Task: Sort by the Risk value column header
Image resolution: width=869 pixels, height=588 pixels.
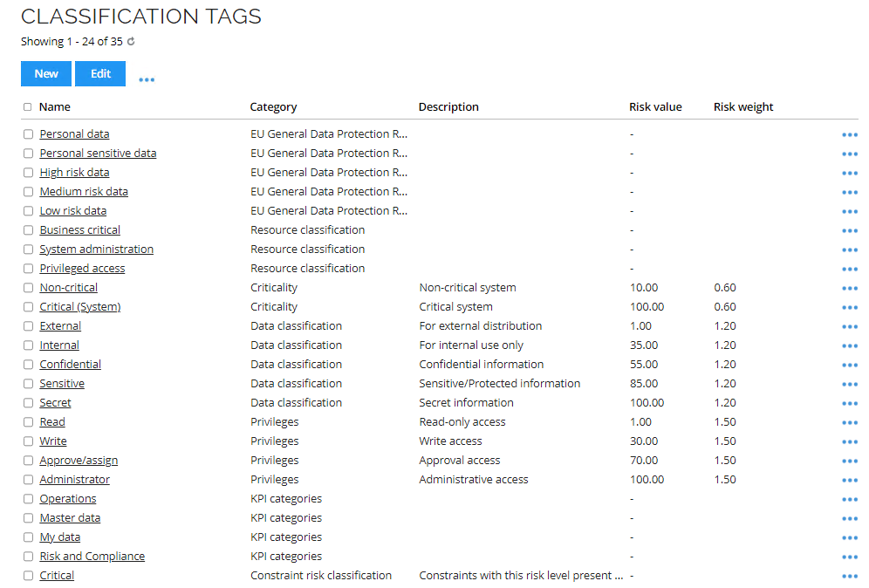Action: 655,107
